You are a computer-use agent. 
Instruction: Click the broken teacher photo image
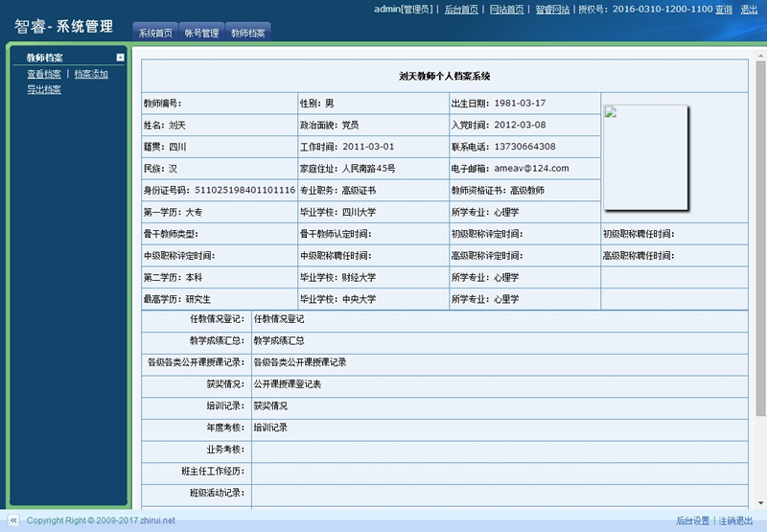pos(645,157)
